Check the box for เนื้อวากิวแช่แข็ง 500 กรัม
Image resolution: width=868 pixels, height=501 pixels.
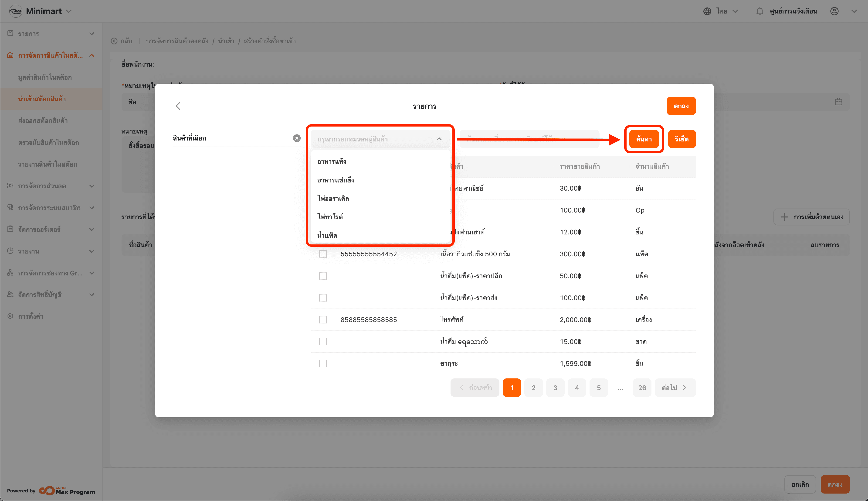coord(323,254)
